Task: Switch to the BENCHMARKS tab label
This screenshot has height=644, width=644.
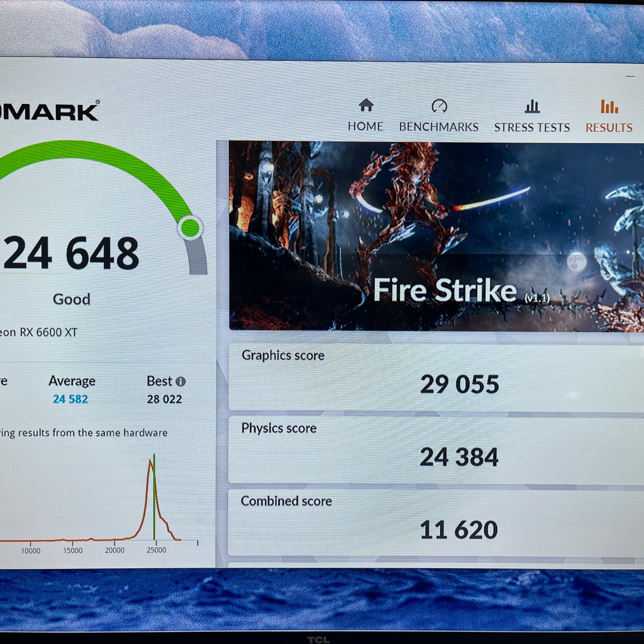Action: [x=439, y=127]
